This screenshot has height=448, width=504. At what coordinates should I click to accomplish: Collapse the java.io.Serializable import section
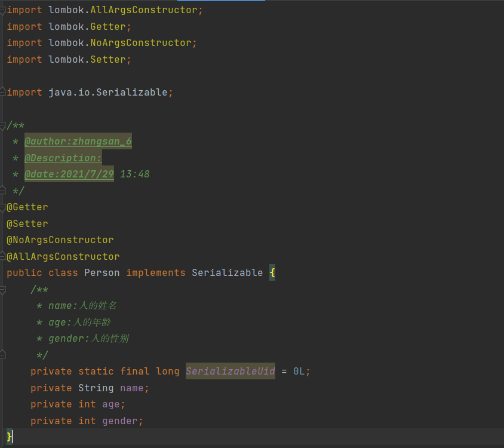[3, 92]
